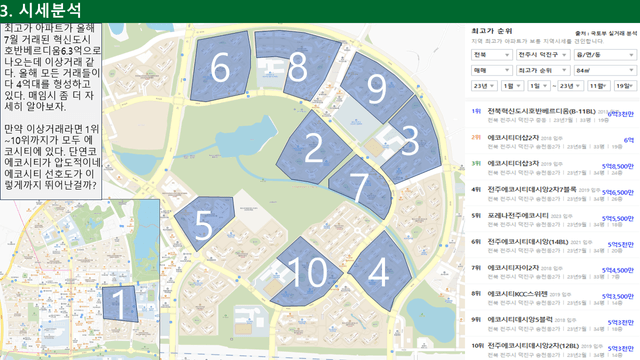This screenshot has height=360, width=640.
Task: Open the 에코시티자이2차 rank 7 listing
Action: pyautogui.click(x=552, y=271)
